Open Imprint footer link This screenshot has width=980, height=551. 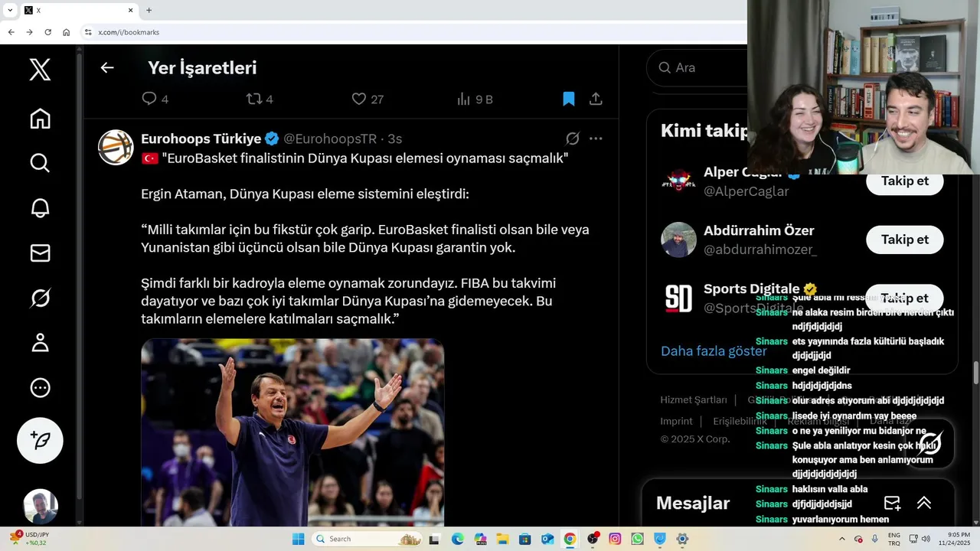pos(677,421)
